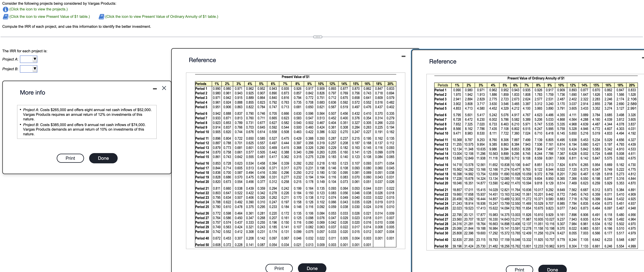Screen dimensions: 644x272
Task: Click Done under Present Value of $1 table
Action: pos(312,268)
